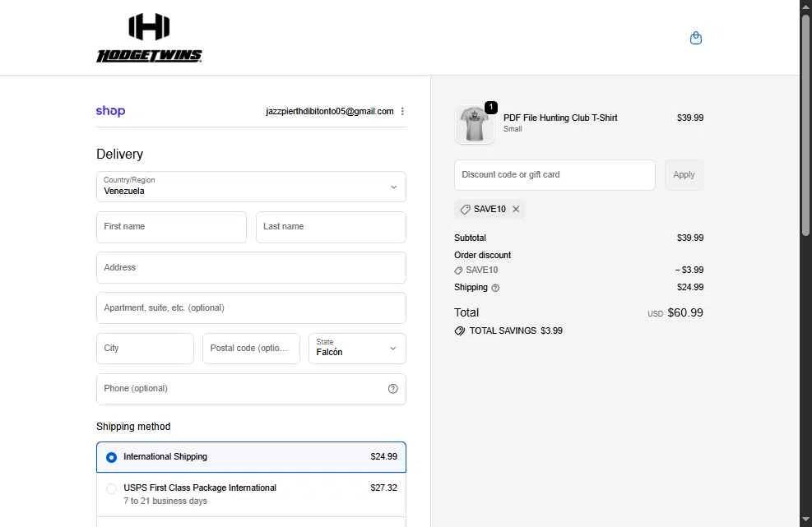Open the State dropdown showing Falcón
Viewport: 812px width, 527px height.
pos(357,349)
